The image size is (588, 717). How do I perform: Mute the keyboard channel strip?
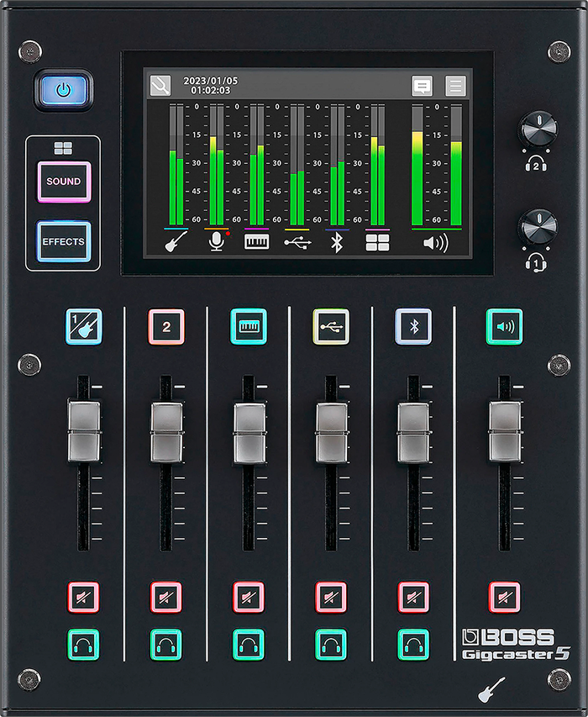click(249, 597)
